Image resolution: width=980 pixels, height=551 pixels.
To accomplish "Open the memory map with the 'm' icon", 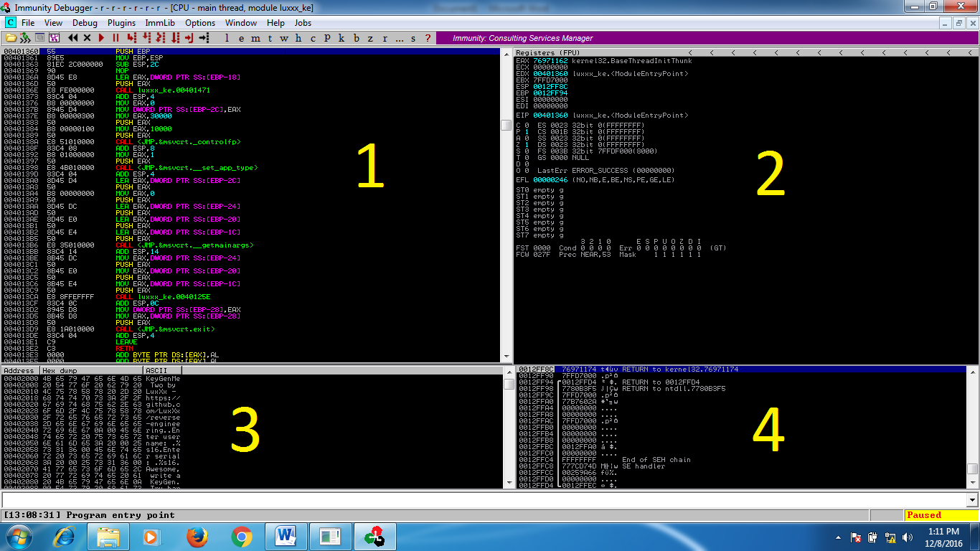I will [258, 37].
